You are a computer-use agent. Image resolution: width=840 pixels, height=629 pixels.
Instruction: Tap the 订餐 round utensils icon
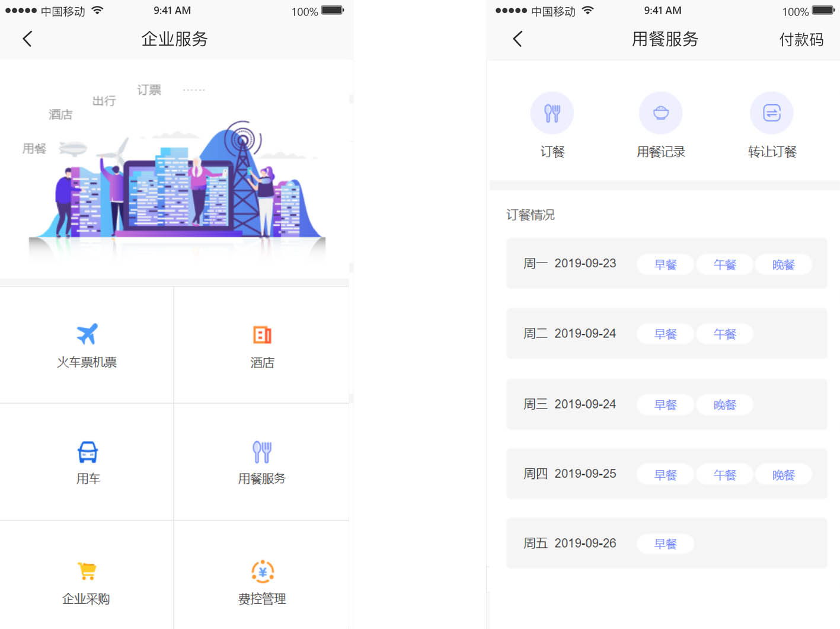click(x=552, y=113)
